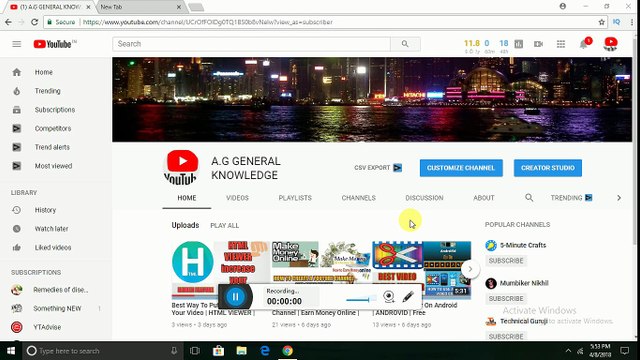Click the CUSTOMIZE CHANNEL button
This screenshot has width=640, height=360.
click(461, 168)
